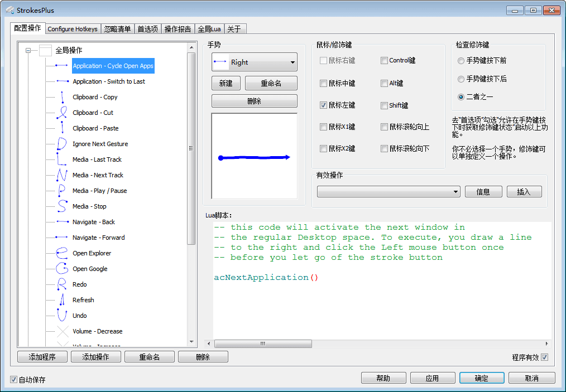Screen dimensions: 566x392
Task: Open the 关于 tab
Action: pos(235,29)
